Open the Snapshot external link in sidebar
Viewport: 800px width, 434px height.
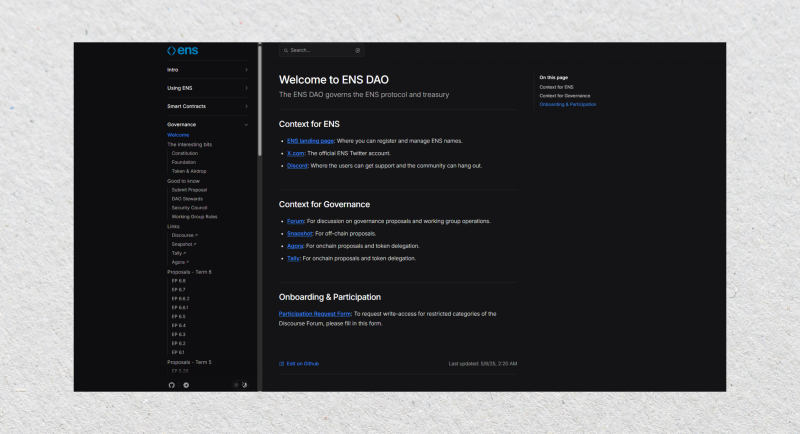tap(184, 244)
